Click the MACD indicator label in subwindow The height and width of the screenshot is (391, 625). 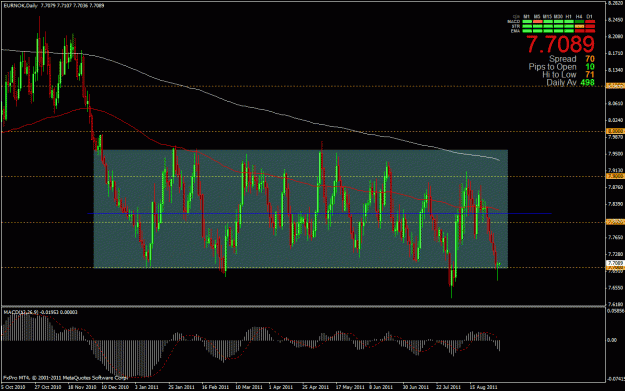41,312
